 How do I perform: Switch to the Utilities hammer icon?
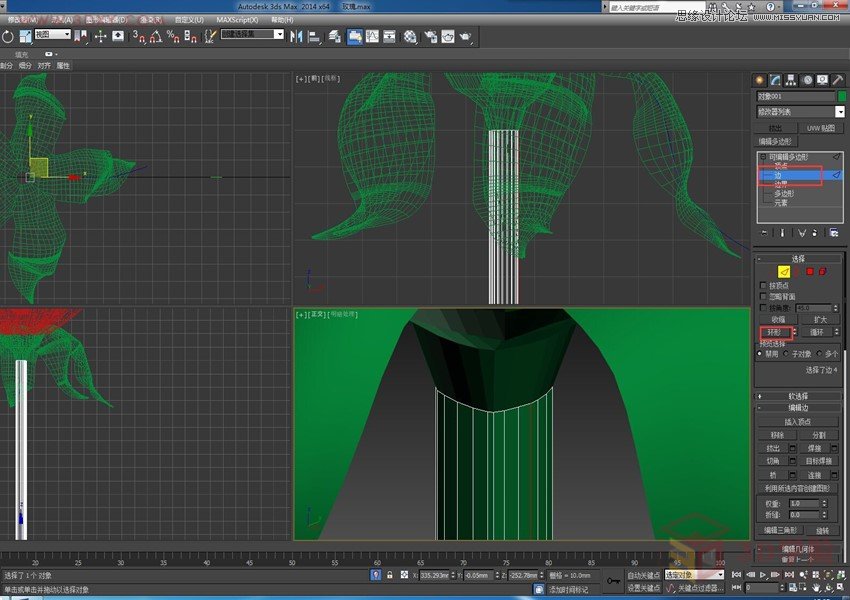[x=838, y=80]
